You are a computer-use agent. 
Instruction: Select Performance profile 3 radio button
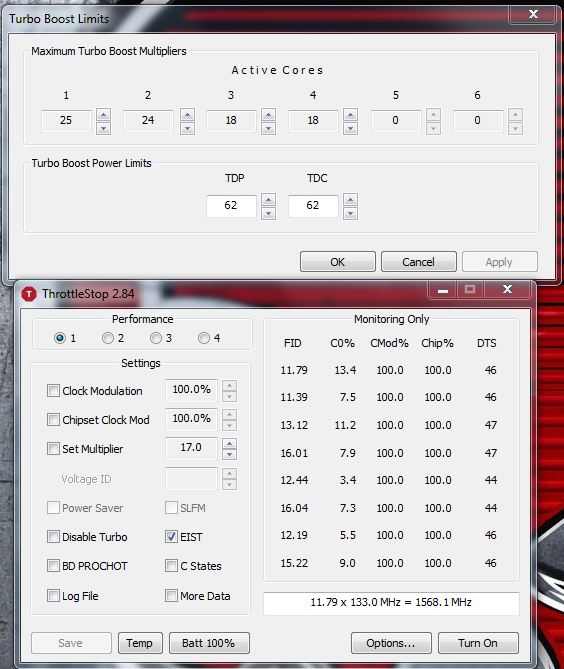click(x=156, y=338)
